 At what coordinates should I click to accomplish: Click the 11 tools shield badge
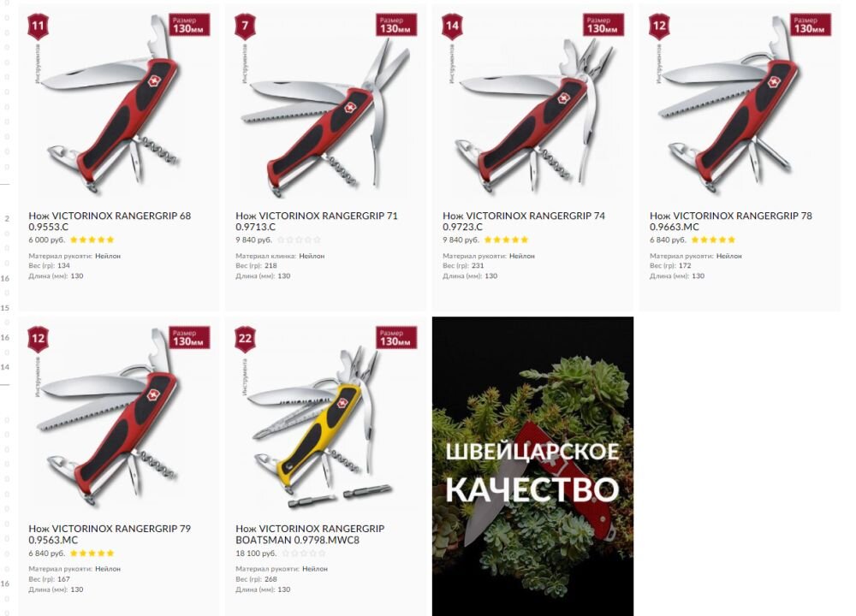click(x=38, y=27)
